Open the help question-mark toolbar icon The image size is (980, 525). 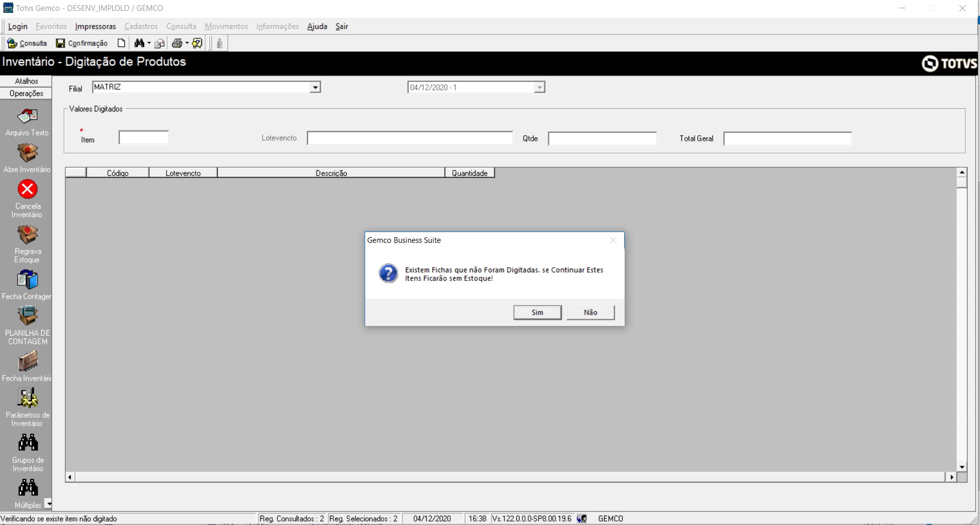pyautogui.click(x=197, y=43)
